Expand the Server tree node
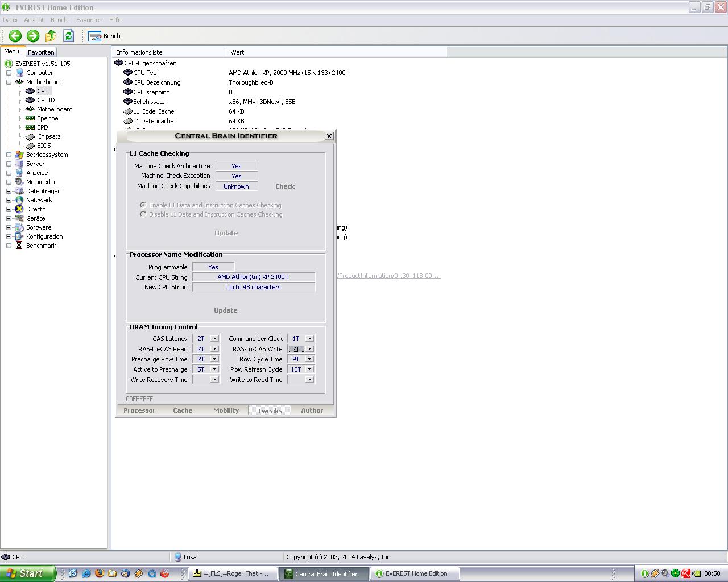 [9, 164]
